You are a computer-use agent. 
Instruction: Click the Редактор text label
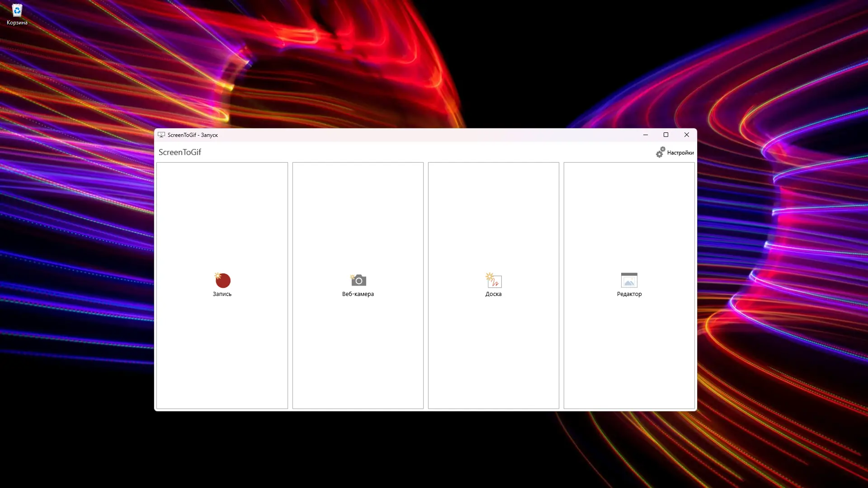click(629, 294)
